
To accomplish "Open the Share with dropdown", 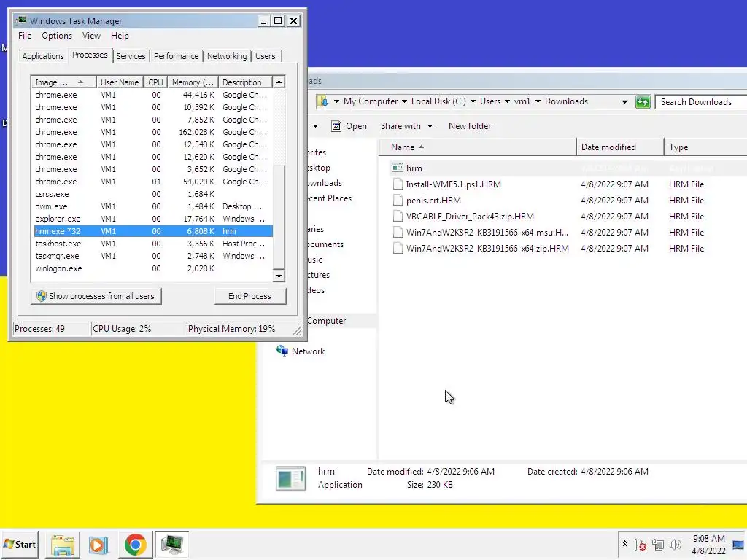I will click(x=406, y=126).
